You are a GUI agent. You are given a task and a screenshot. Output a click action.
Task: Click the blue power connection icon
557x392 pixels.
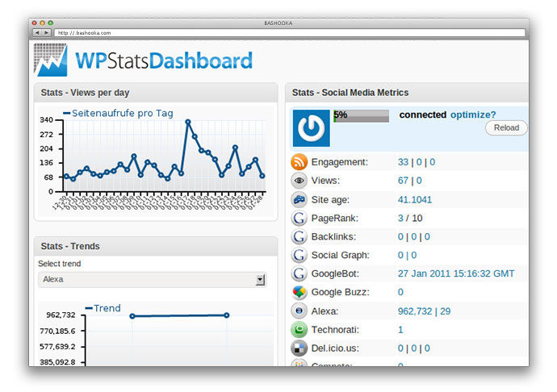[311, 128]
